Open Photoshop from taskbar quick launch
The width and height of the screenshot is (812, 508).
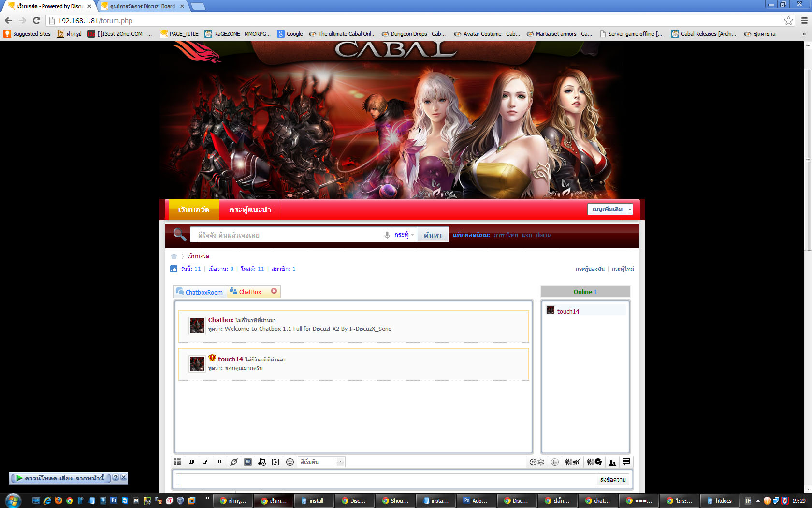114,500
